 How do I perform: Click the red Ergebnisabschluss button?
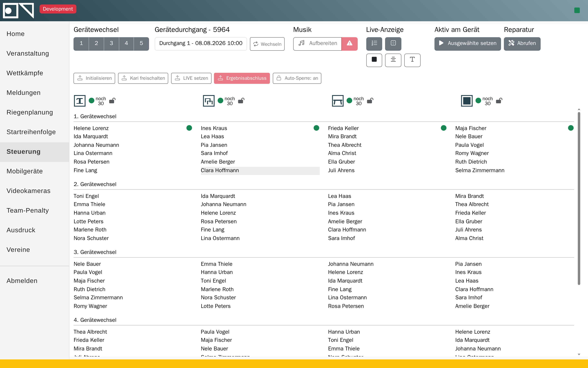click(x=242, y=78)
